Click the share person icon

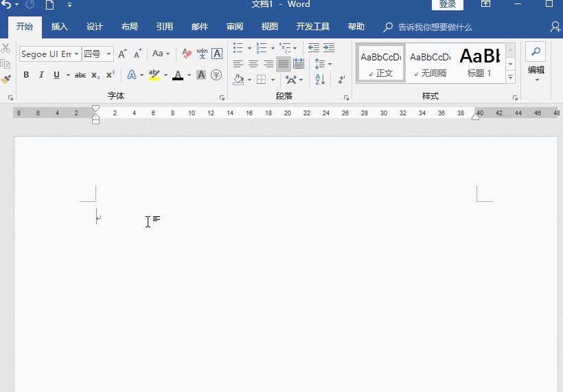[555, 27]
